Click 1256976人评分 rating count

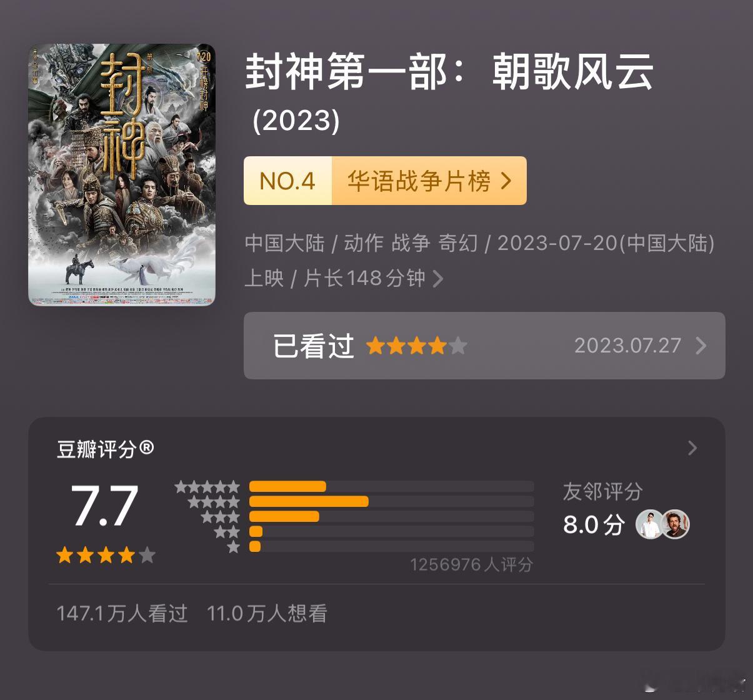tap(471, 565)
